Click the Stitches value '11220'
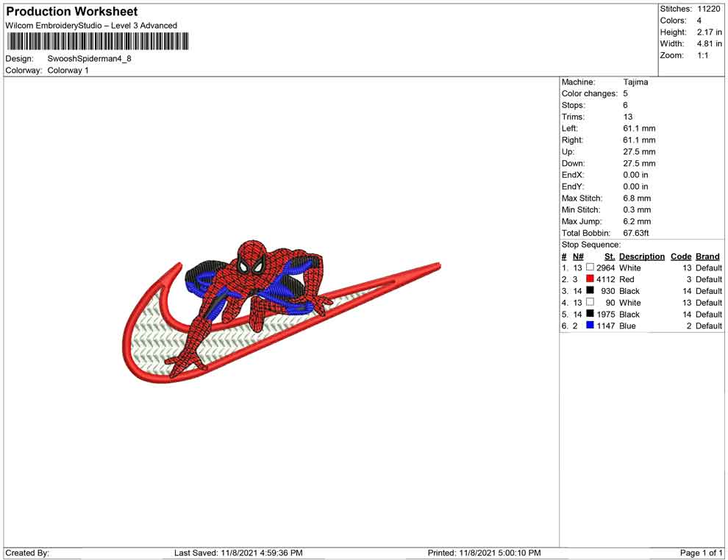The height and width of the screenshot is (560, 728). point(708,9)
